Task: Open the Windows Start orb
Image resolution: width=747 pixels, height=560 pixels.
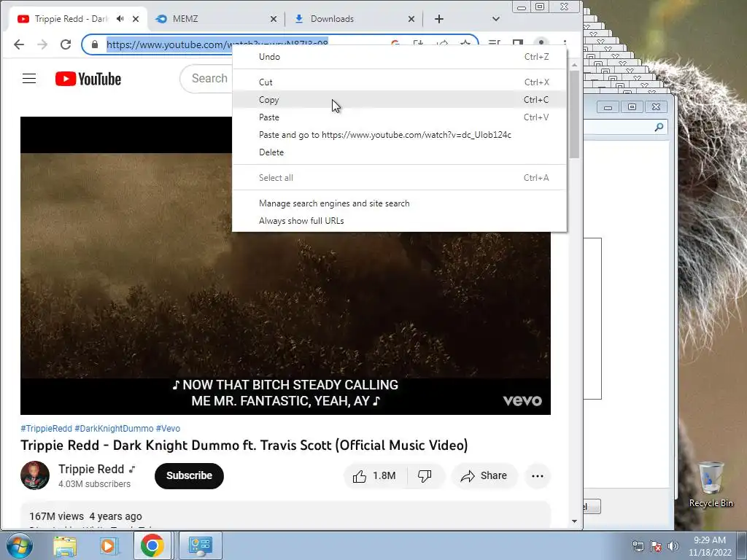Action: coord(18,545)
